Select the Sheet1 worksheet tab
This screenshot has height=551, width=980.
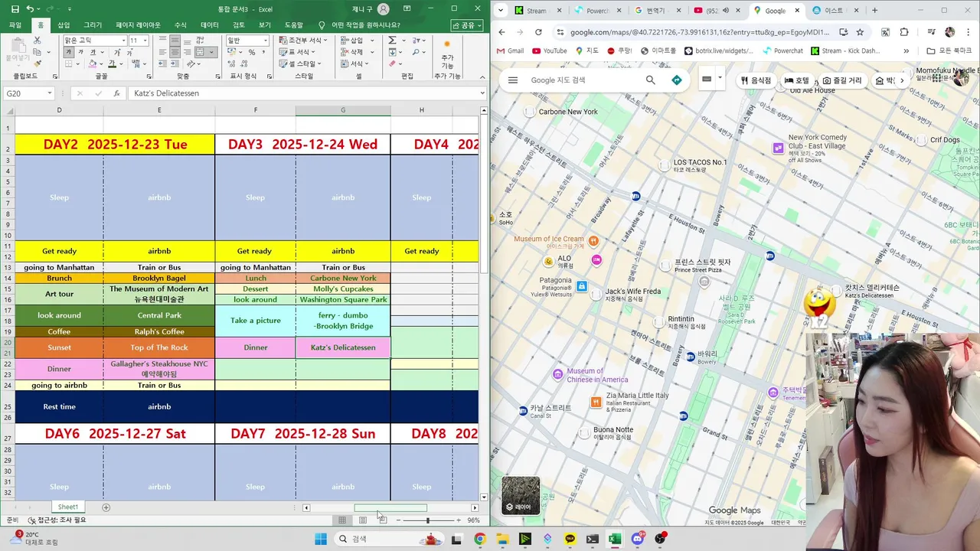[68, 507]
